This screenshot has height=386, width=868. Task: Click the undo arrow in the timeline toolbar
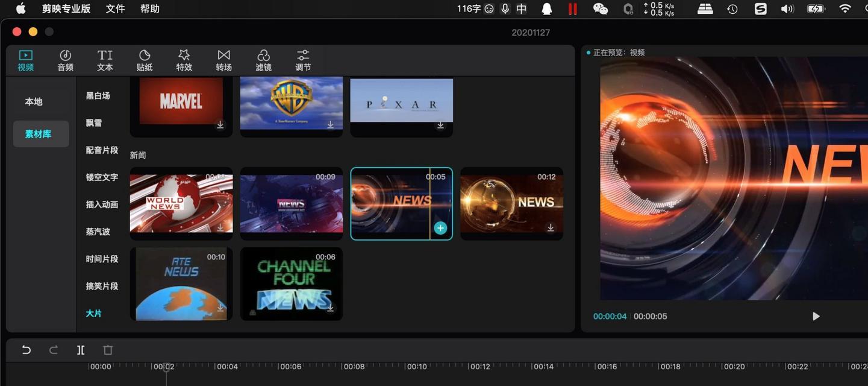pos(26,350)
